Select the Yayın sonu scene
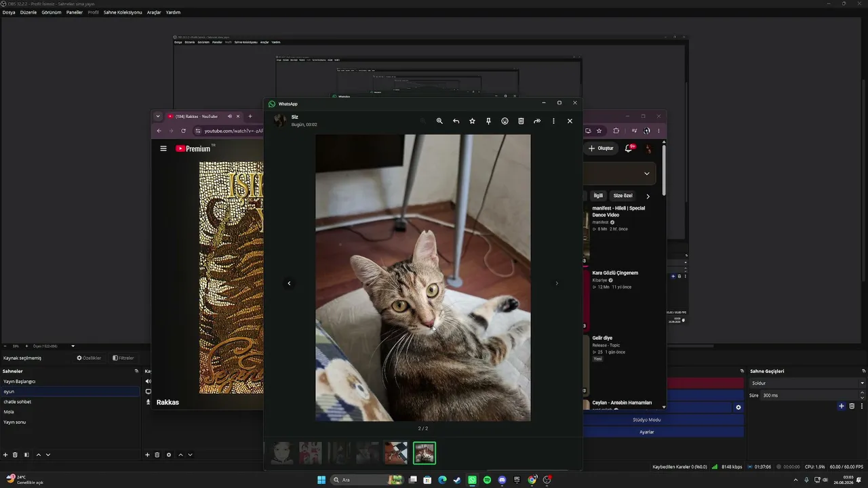This screenshot has height=488, width=868. point(71,422)
